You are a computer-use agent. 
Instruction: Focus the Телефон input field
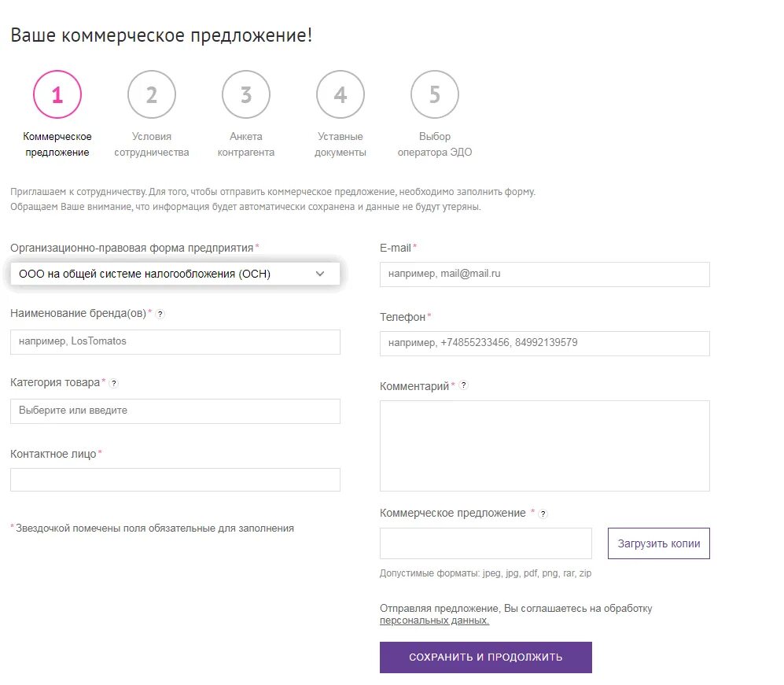pos(544,344)
